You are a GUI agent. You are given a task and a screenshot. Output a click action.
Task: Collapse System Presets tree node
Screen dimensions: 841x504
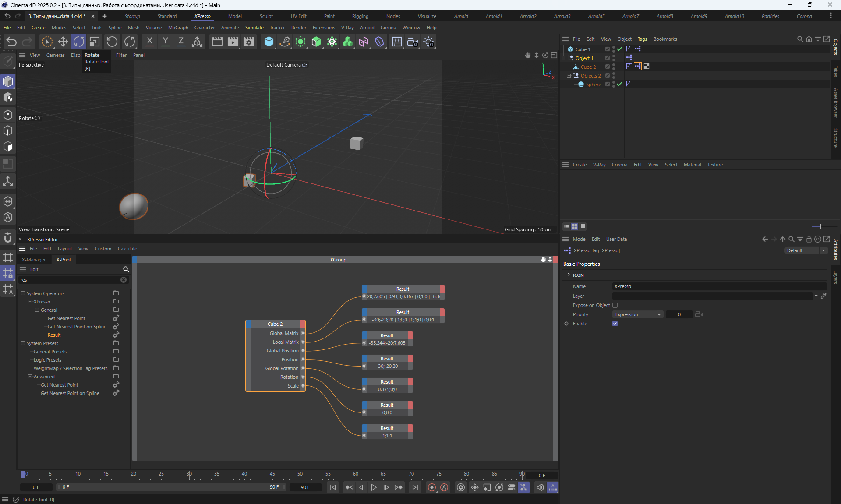tap(23, 343)
